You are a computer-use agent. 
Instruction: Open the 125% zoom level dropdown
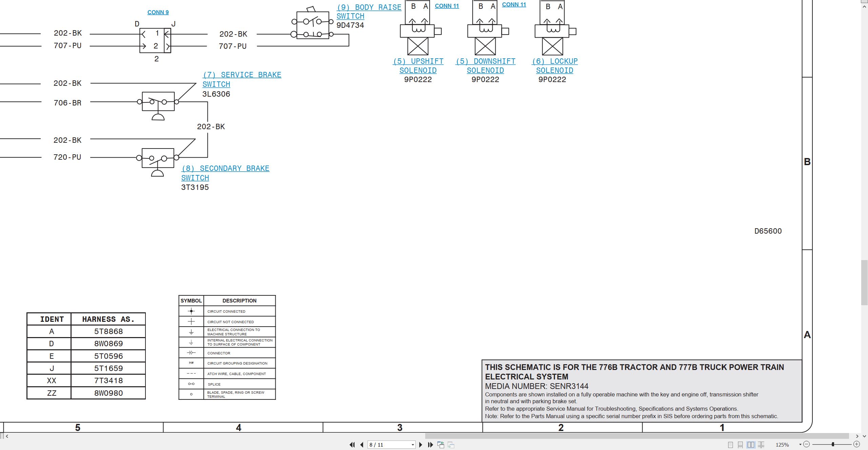point(800,445)
